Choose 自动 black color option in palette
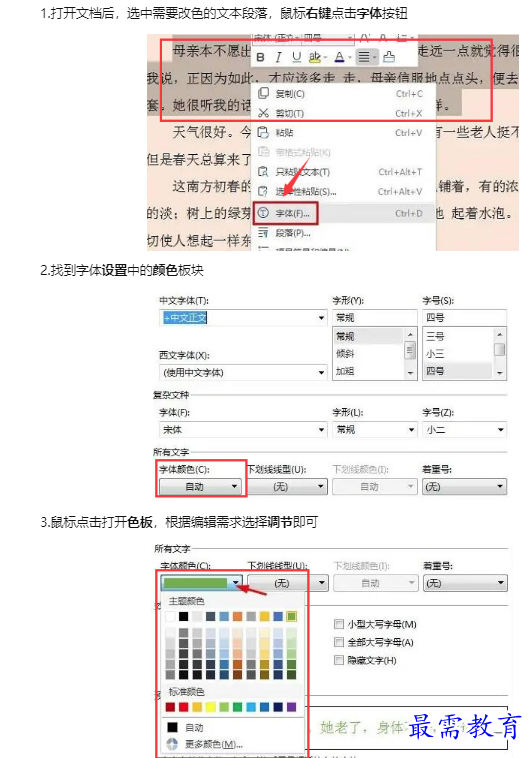 tap(233, 727)
